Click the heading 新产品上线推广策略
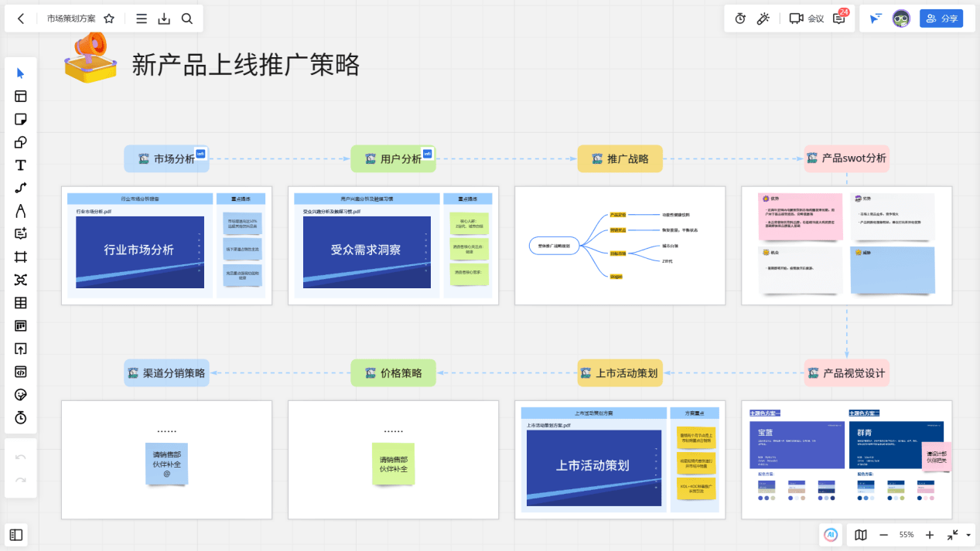The image size is (980, 551). pos(246,66)
